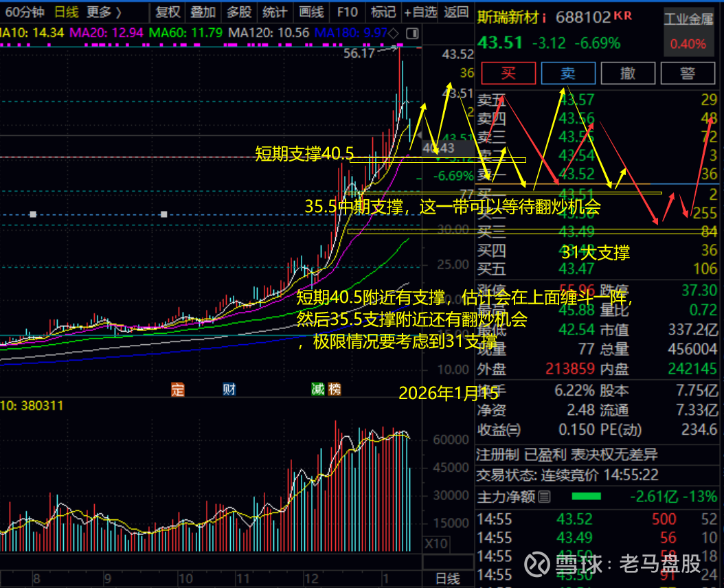Add stock via +自选

[x=420, y=12]
